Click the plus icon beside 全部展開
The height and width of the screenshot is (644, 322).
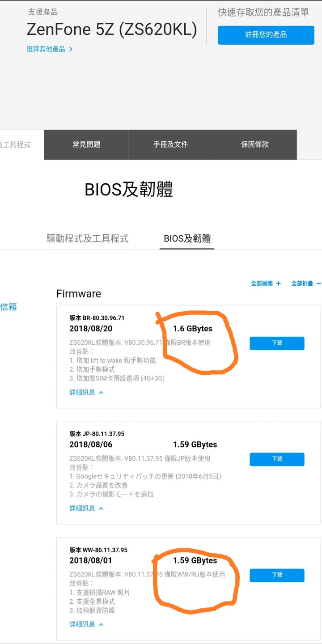[279, 284]
